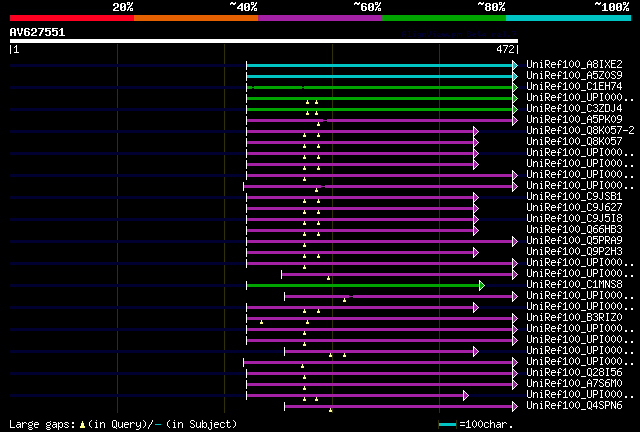The width and height of the screenshot is (640, 432).
Task: Click the cyan ~100% segment of identity scale
Action: click(x=568, y=18)
